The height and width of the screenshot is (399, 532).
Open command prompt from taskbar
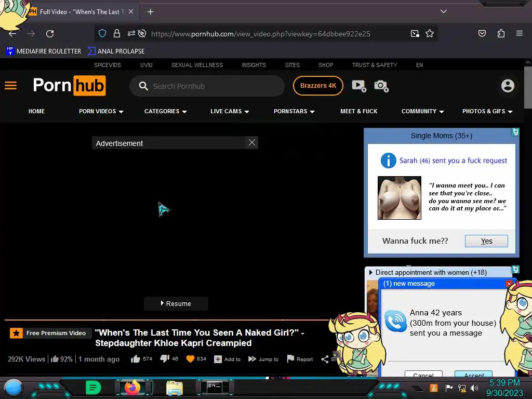pyautogui.click(x=215, y=388)
